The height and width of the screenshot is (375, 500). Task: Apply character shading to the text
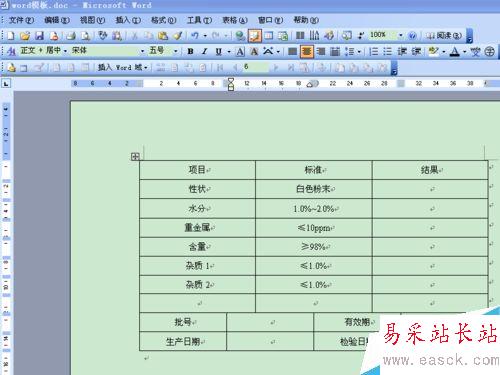coord(254,51)
